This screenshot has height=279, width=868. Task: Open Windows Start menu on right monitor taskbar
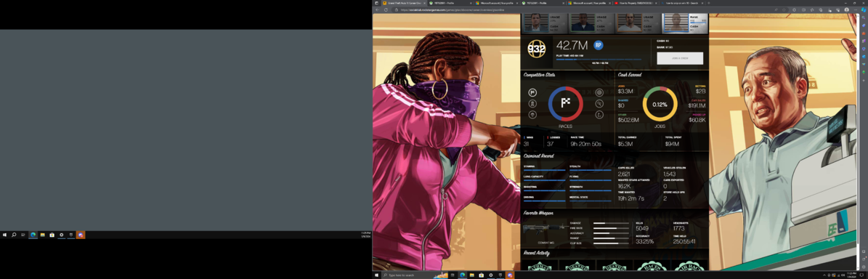377,275
